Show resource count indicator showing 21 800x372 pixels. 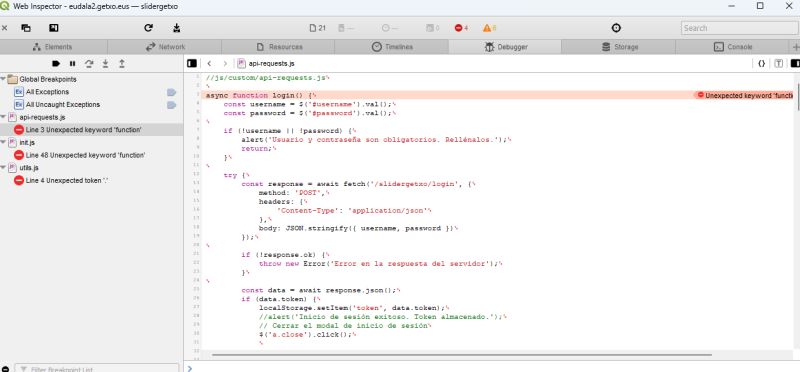pyautogui.click(x=317, y=28)
